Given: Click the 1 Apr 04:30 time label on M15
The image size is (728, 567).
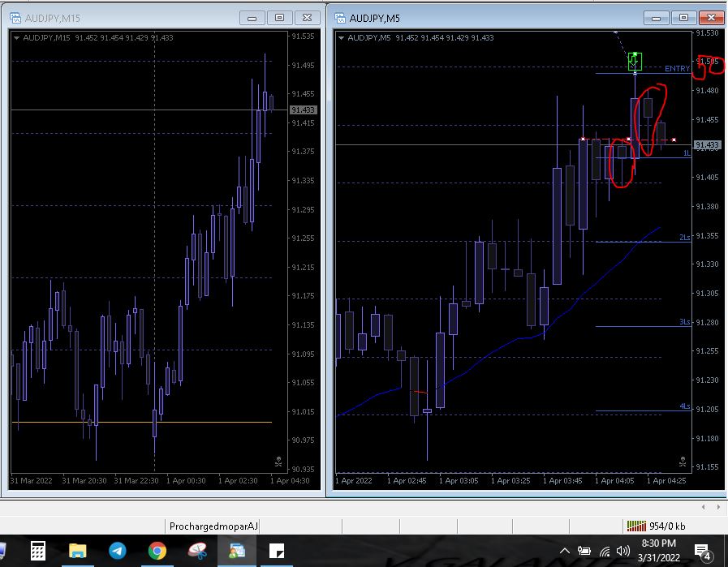Looking at the screenshot, I should pos(290,481).
